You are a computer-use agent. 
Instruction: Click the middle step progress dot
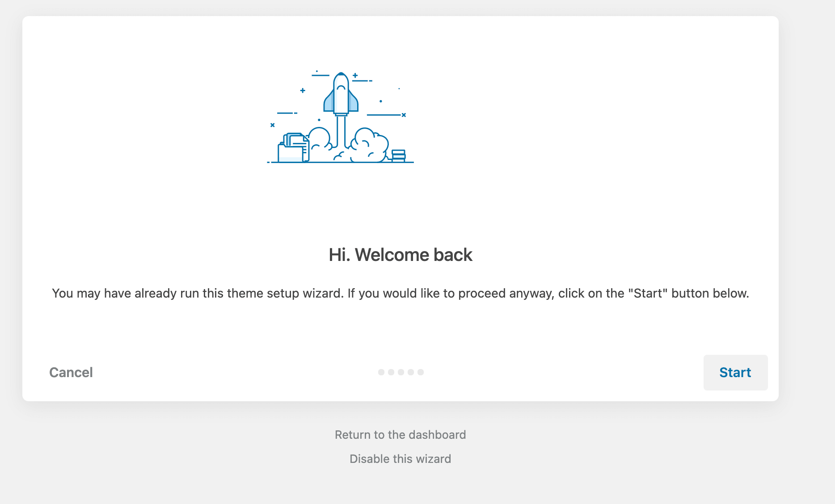[x=401, y=372]
